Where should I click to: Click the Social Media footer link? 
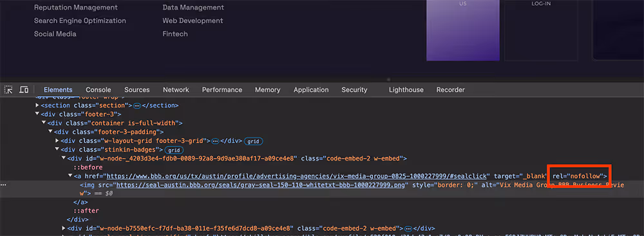click(x=55, y=34)
